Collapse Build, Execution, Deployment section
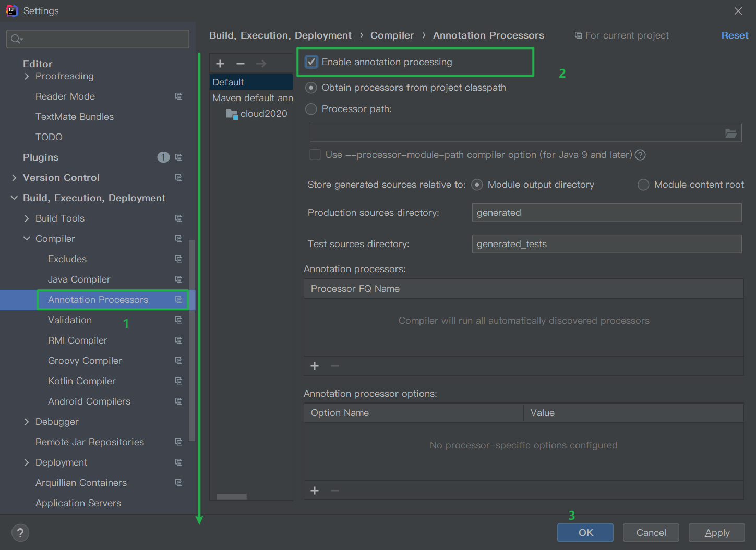The width and height of the screenshot is (756, 550). tap(14, 198)
